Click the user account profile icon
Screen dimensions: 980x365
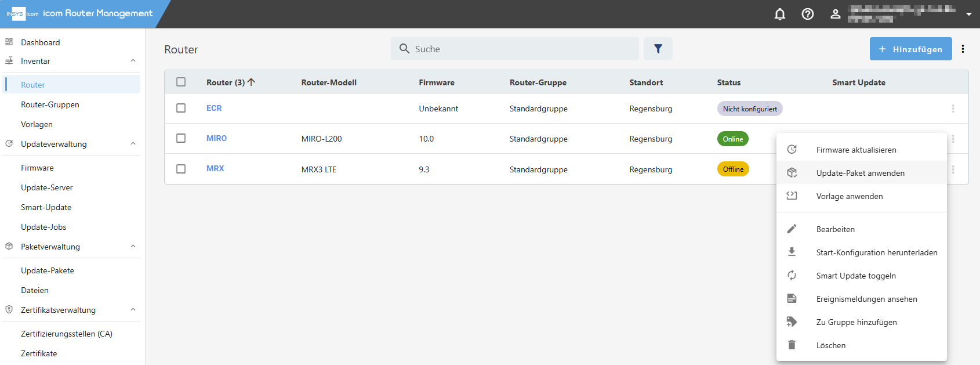(835, 14)
